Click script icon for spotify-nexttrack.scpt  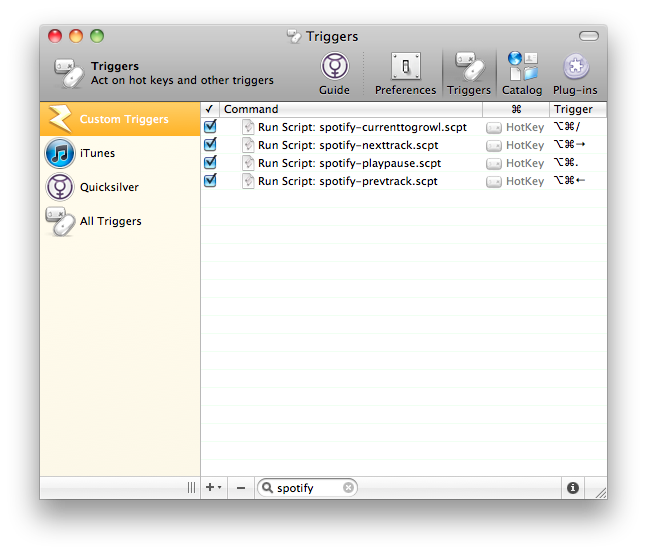(248, 145)
